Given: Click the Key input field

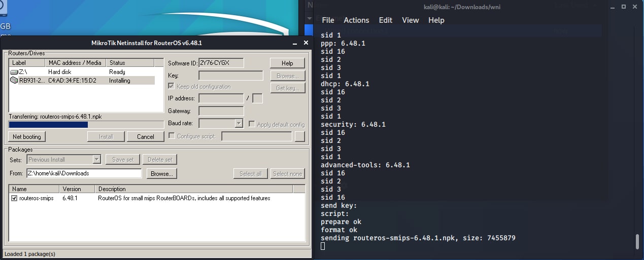Looking at the screenshot, I should 231,76.
